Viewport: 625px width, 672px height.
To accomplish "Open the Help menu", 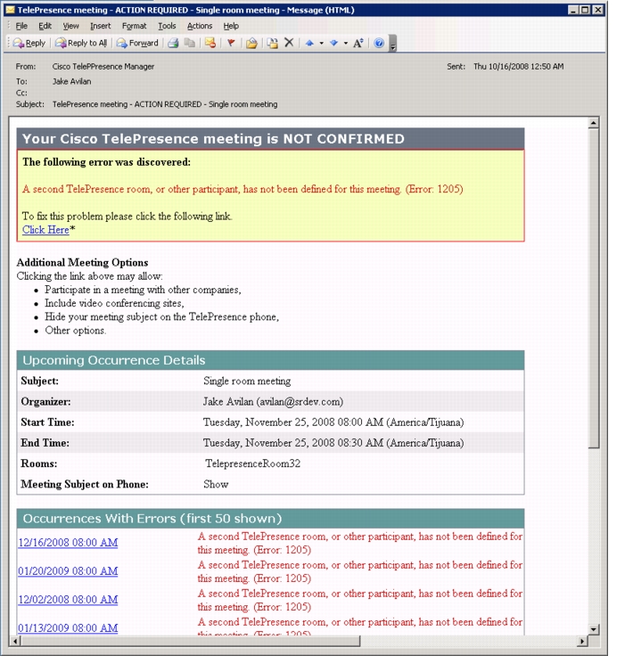I will pyautogui.click(x=231, y=26).
